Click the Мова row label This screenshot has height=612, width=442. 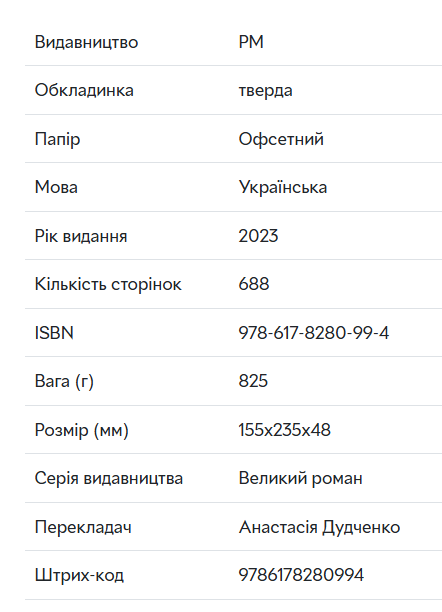[x=56, y=187]
